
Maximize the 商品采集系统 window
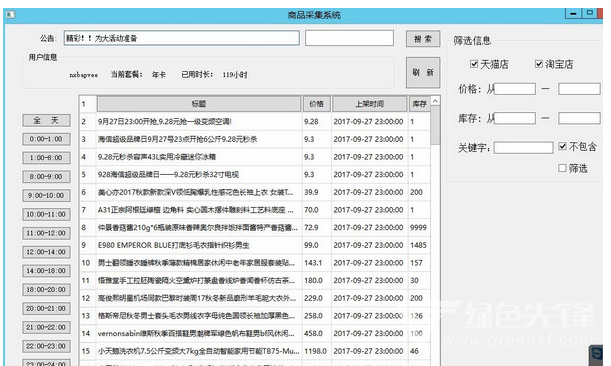click(590, 13)
